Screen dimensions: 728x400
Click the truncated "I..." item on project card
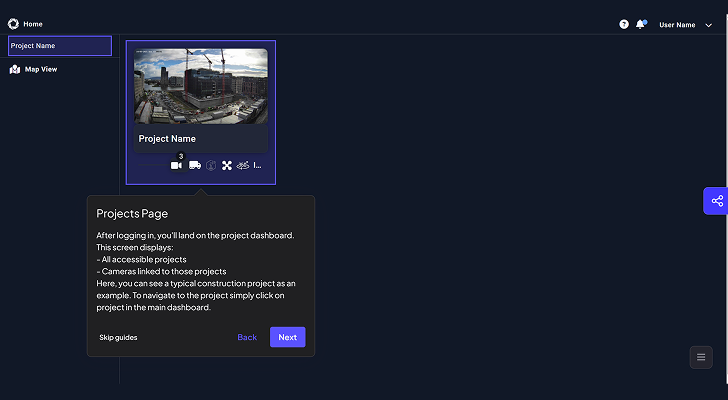click(258, 165)
